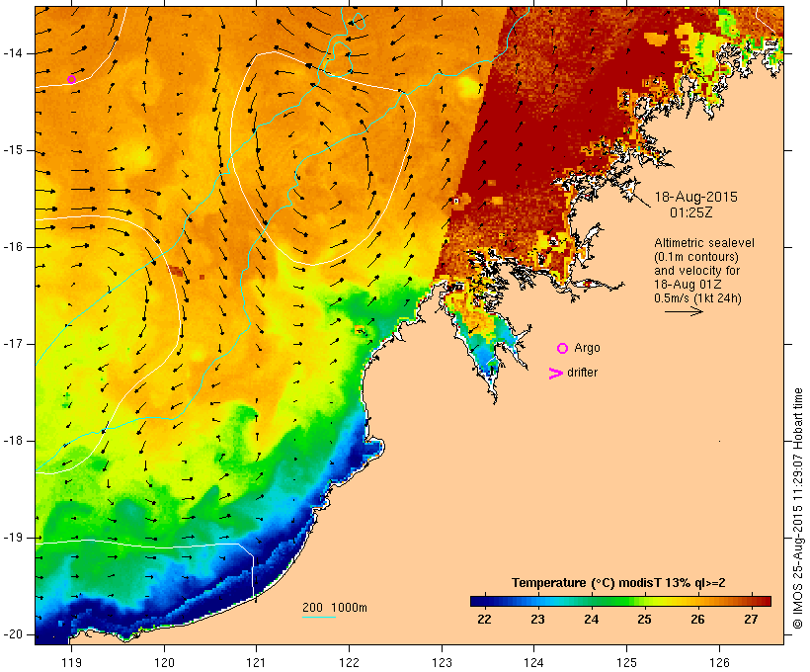Click the latitude axis label '-14'
Image resolution: width=810 pixels, height=672 pixels.
[13, 53]
